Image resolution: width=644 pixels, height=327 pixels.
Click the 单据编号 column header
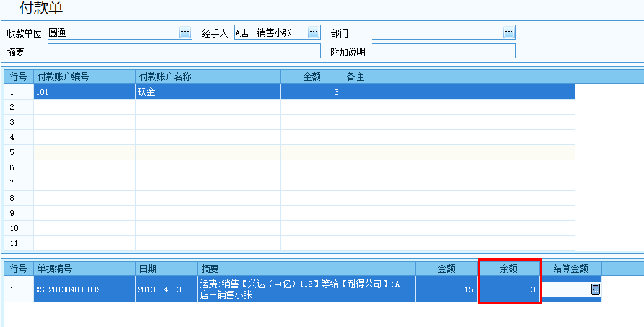[x=84, y=269]
